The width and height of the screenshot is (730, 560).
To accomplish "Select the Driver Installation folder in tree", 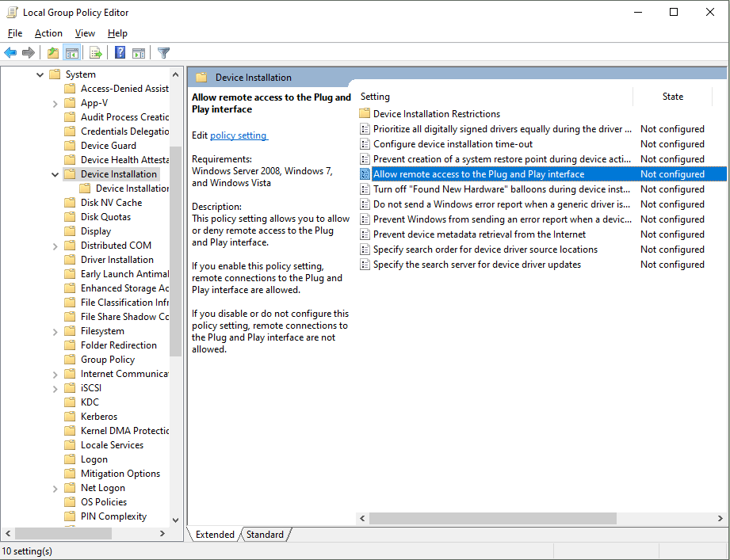I will click(x=117, y=260).
